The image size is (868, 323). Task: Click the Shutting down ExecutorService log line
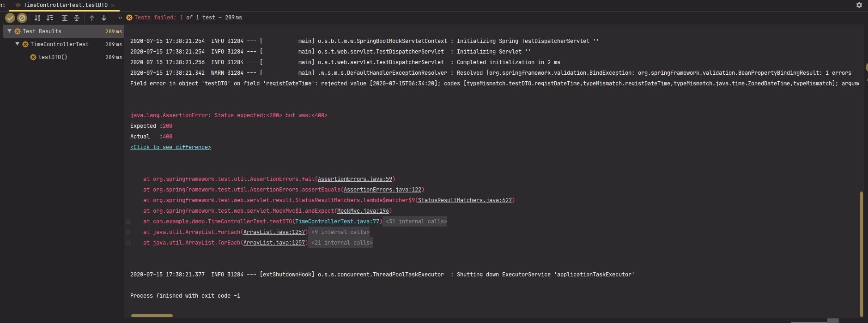[x=382, y=275]
